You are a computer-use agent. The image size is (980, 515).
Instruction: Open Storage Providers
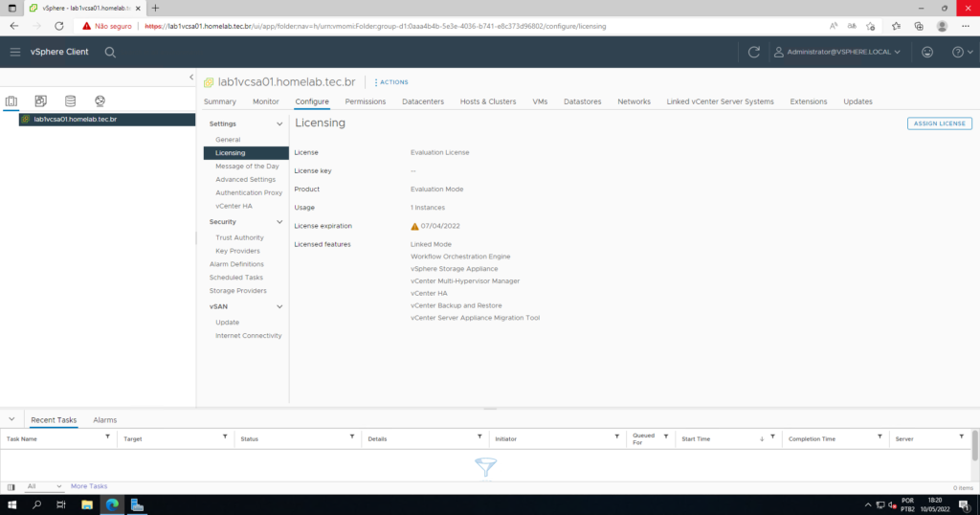[237, 291]
